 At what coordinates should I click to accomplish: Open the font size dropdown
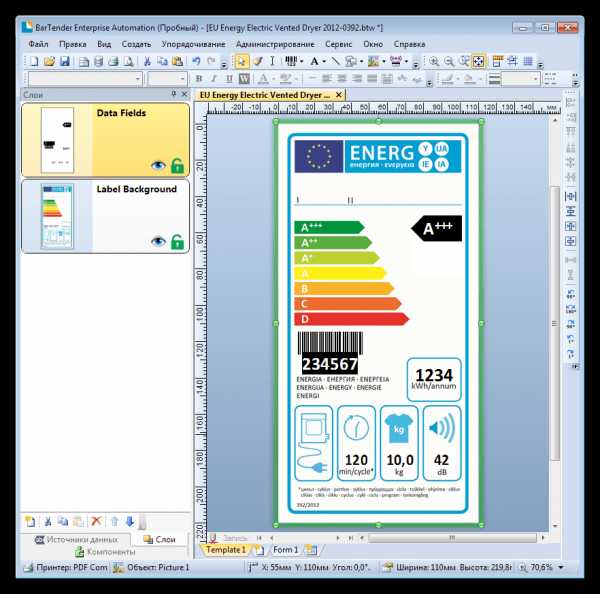(182, 79)
